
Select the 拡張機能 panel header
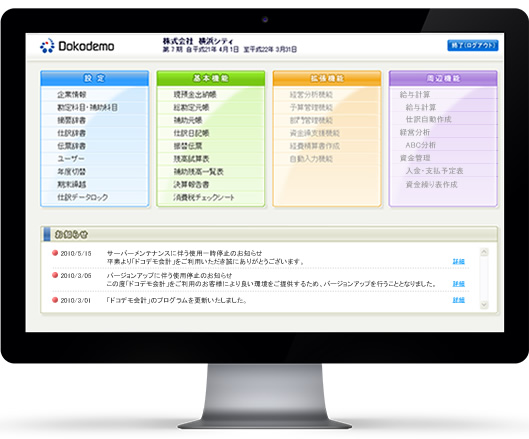pos(327,78)
